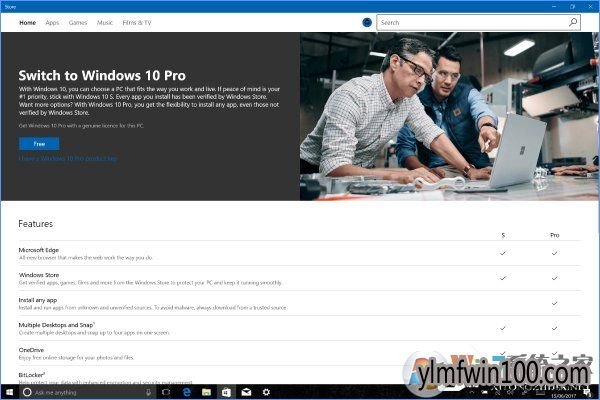Click Windows Store checkmark in Pro column
This screenshot has height=400, width=600.
pyautogui.click(x=554, y=278)
